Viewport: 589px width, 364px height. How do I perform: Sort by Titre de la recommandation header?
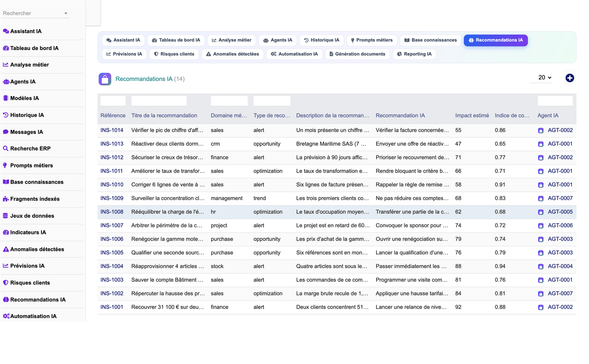[164, 116]
